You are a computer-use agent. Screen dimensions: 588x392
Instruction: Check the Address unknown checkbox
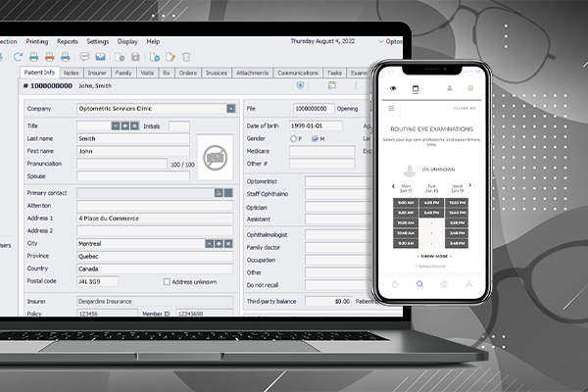point(167,281)
